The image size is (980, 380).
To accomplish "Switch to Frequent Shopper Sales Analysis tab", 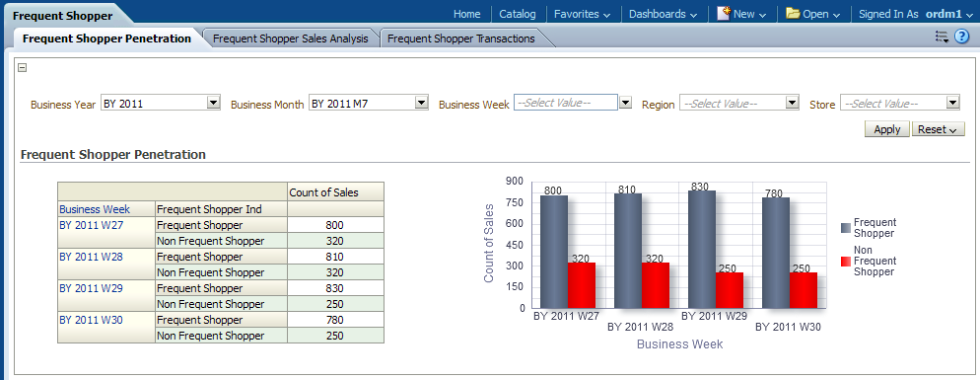I will (291, 38).
